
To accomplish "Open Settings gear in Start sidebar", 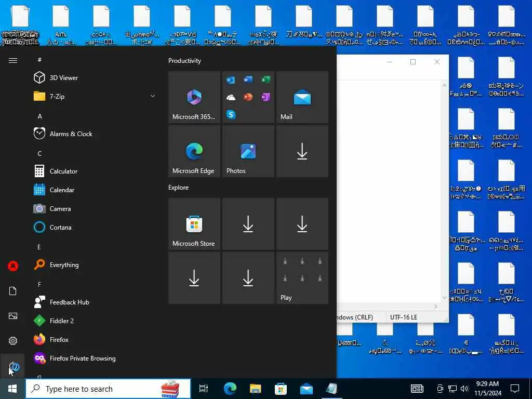I will [x=13, y=341].
